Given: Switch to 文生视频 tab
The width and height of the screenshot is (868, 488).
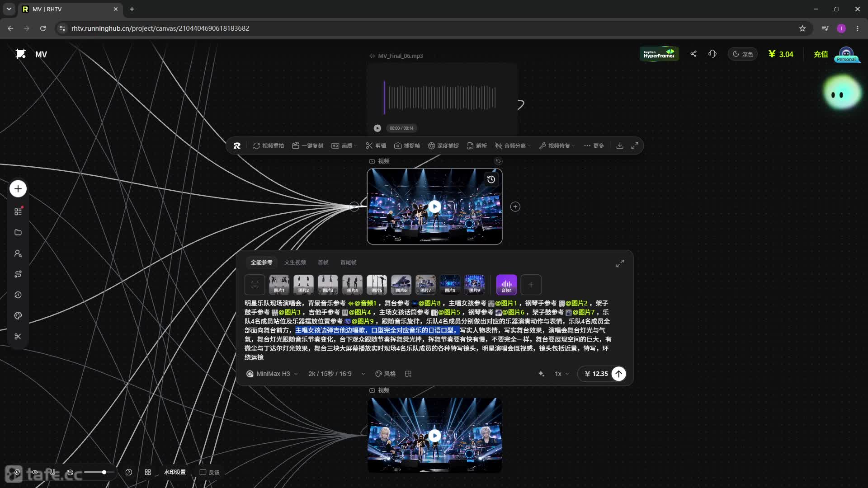Looking at the screenshot, I should click(x=295, y=262).
